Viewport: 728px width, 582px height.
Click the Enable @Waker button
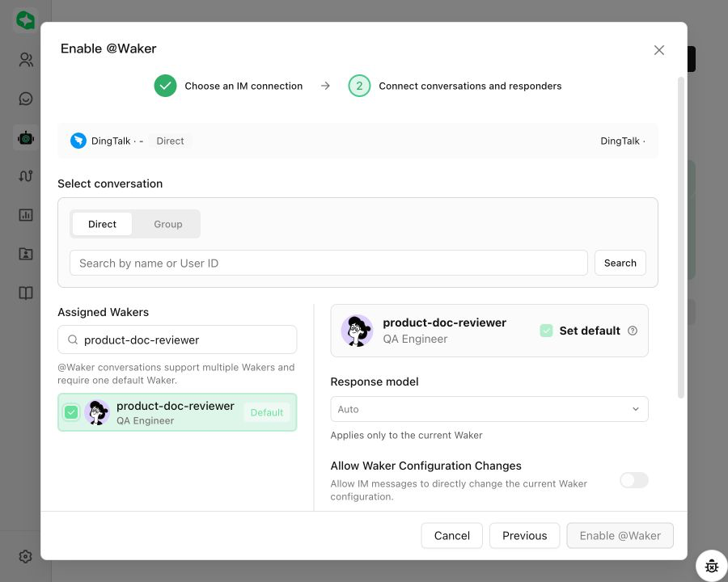coord(620,536)
